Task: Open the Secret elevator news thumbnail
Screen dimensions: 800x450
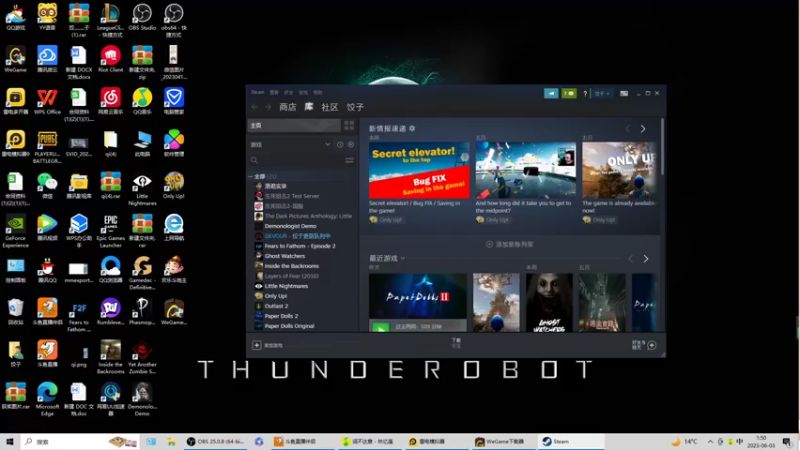Action: [419, 170]
